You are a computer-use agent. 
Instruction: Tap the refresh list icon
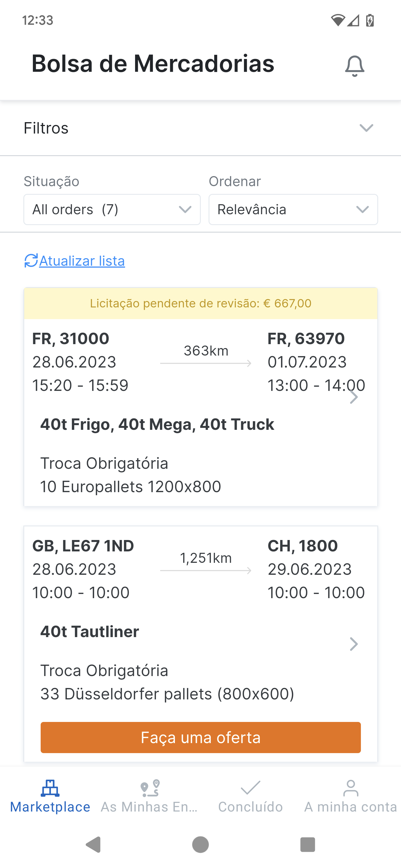pos(31,261)
